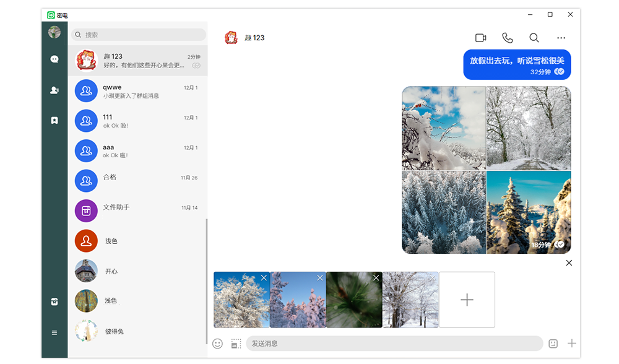The image size is (619, 364).
Task: Close the image attachment preview panel
Action: (x=569, y=263)
